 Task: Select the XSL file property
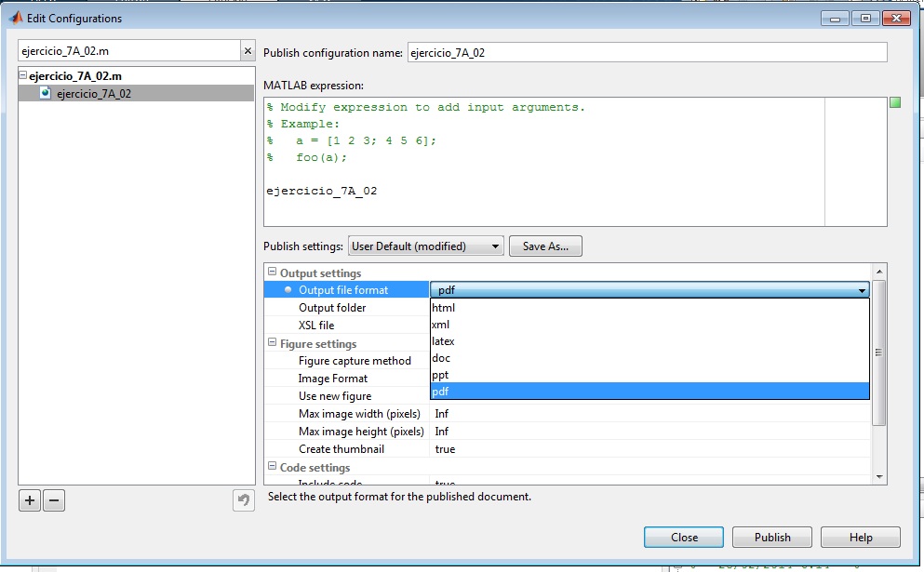tap(316, 326)
